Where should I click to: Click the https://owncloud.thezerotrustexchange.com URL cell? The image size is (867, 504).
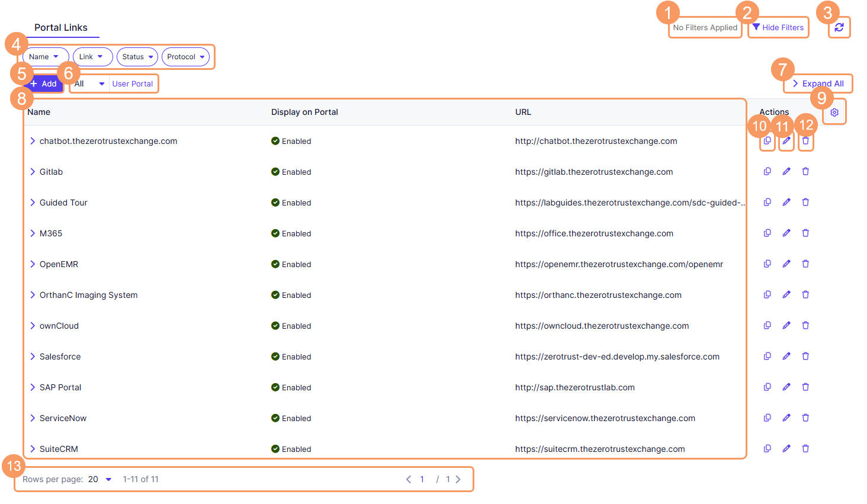pyautogui.click(x=602, y=326)
